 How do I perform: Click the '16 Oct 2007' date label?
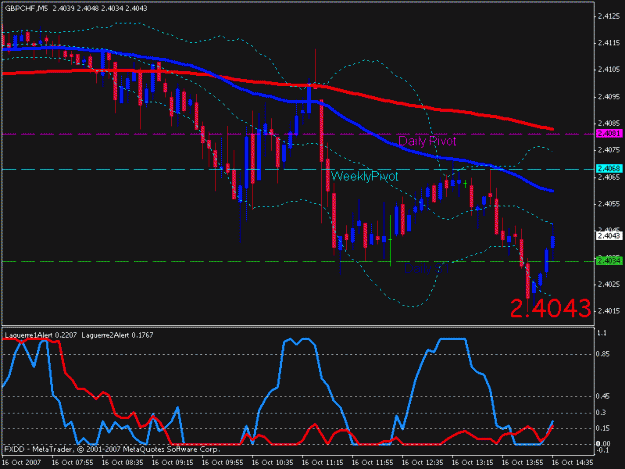pos(22,463)
